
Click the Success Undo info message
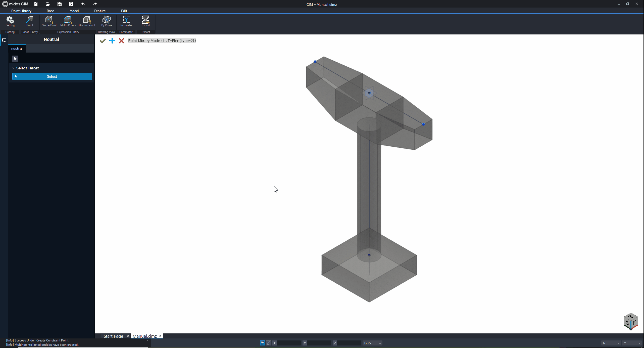point(37,340)
